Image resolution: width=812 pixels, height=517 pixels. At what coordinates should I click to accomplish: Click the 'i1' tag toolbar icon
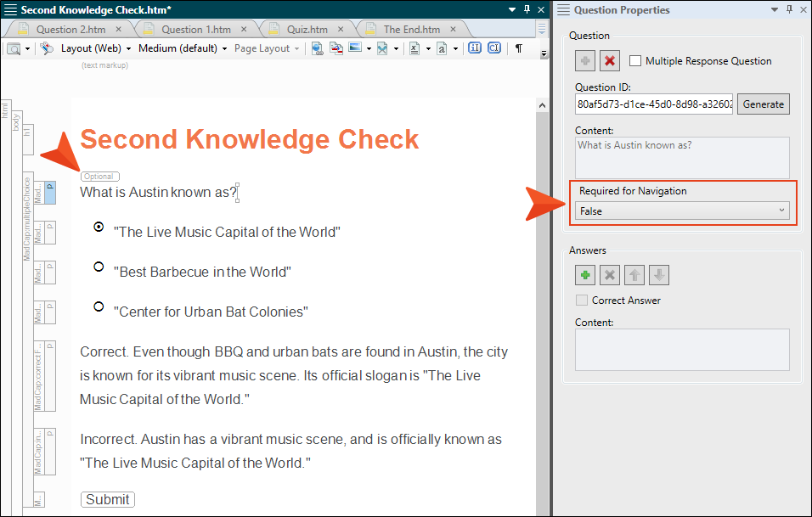(475, 48)
